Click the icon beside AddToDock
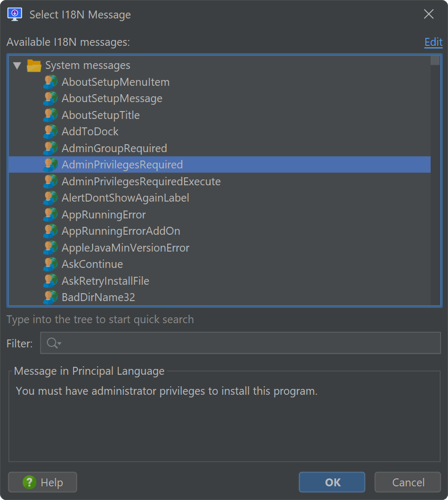 pyautogui.click(x=50, y=132)
